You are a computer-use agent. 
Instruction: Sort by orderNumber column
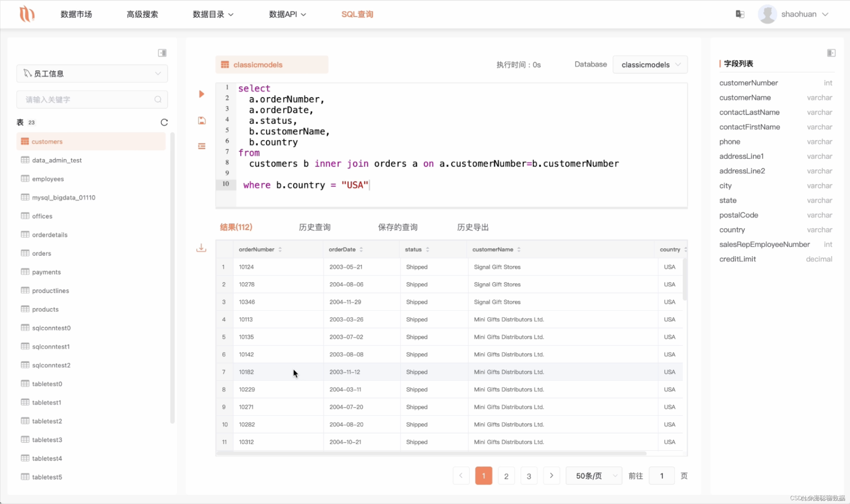click(280, 250)
